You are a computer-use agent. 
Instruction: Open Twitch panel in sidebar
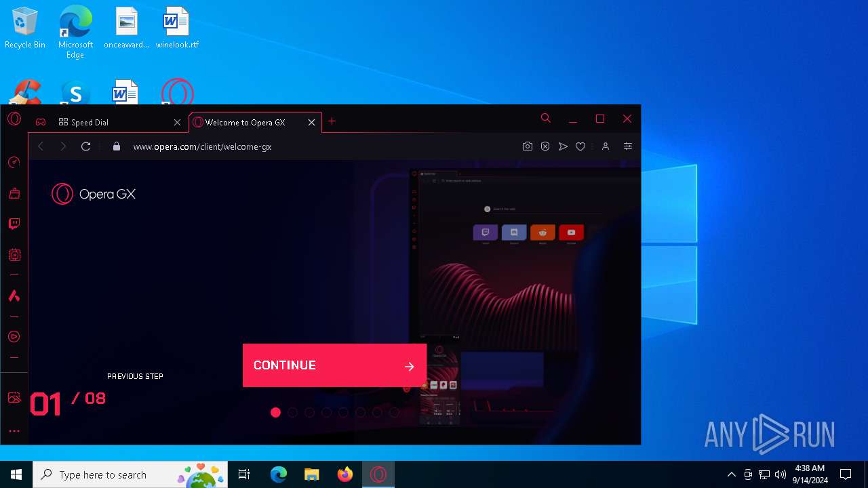[14, 224]
